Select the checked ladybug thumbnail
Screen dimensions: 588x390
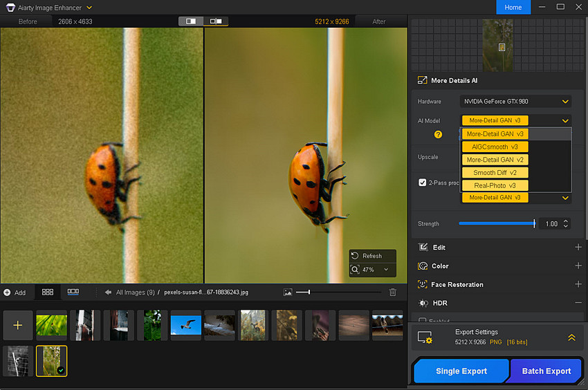click(52, 361)
